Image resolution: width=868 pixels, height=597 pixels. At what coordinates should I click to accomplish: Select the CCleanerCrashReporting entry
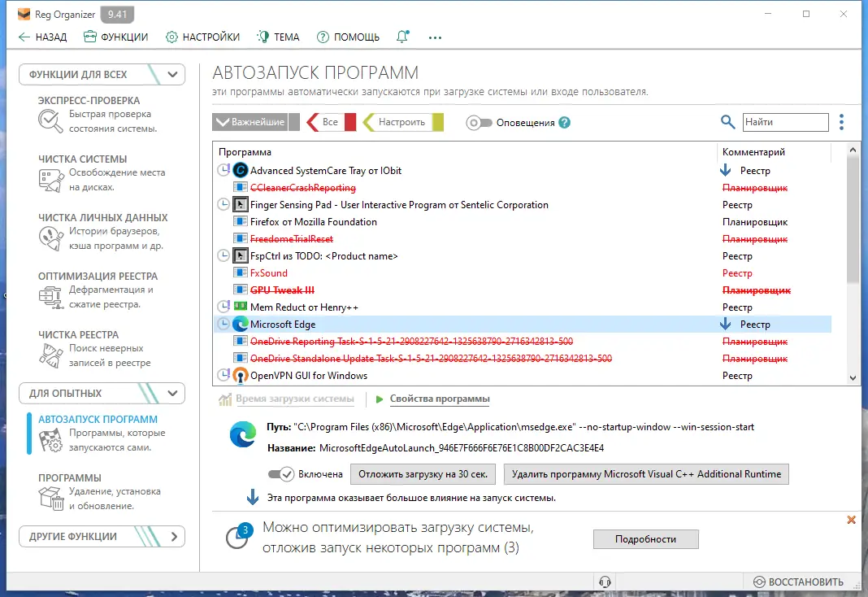tap(522, 188)
